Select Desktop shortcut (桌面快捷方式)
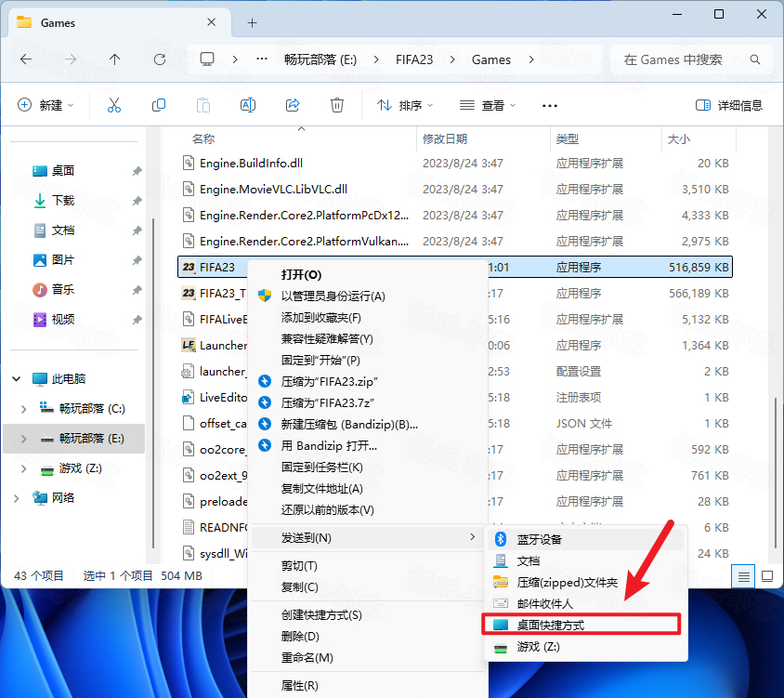784x698 pixels. [x=581, y=625]
